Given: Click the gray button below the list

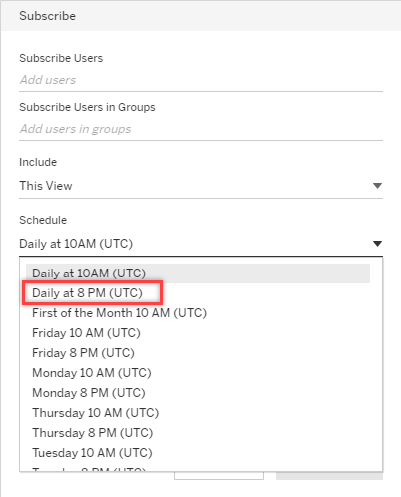Looking at the screenshot, I should [x=329, y=476].
